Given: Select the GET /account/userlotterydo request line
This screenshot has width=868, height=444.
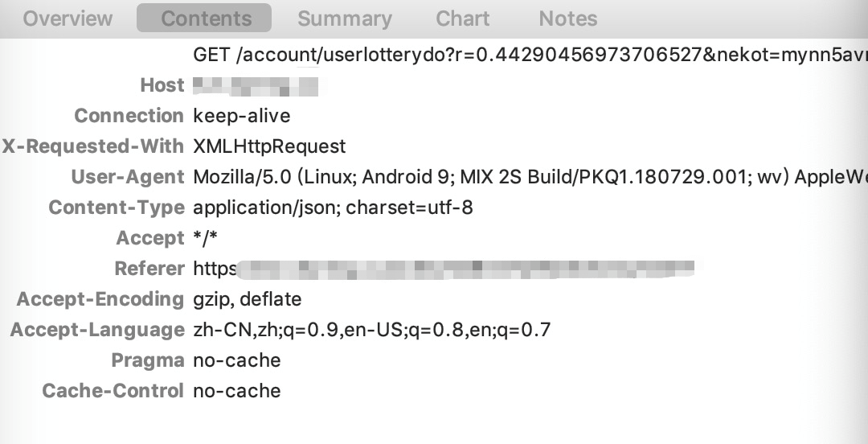Looking at the screenshot, I should point(530,55).
